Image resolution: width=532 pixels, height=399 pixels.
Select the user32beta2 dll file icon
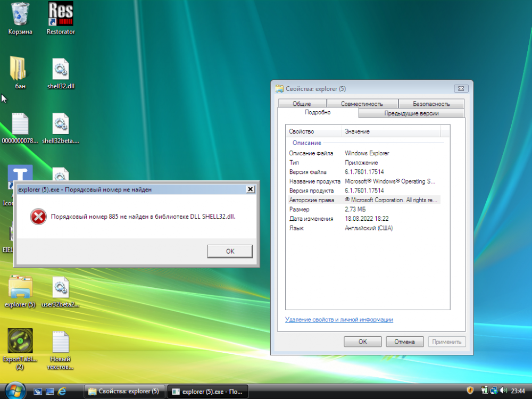tap(61, 288)
